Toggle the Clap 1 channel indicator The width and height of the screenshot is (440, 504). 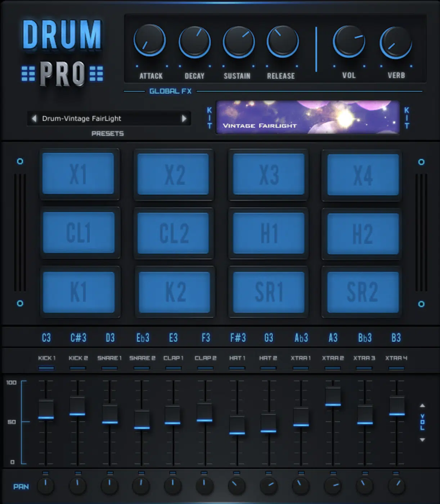coord(173,368)
